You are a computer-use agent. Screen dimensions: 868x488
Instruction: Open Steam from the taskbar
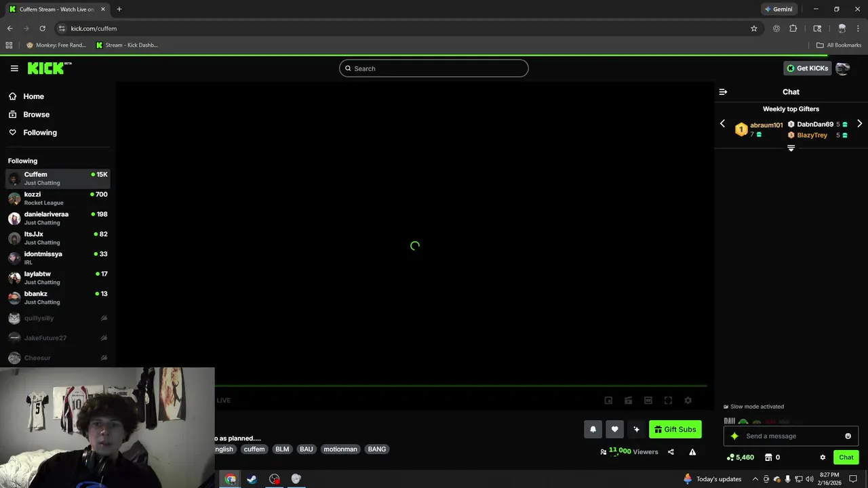[252, 479]
